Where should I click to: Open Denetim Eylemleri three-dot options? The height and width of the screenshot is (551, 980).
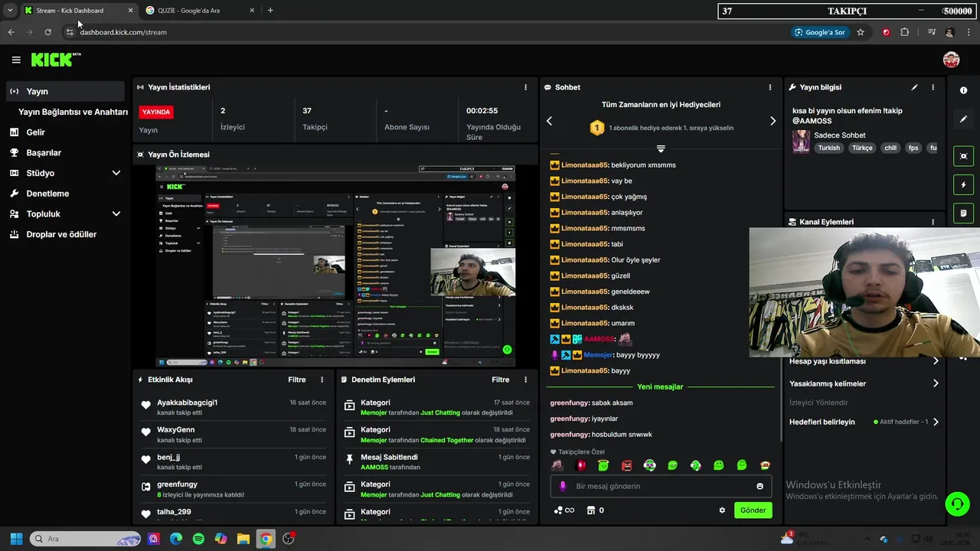point(525,380)
